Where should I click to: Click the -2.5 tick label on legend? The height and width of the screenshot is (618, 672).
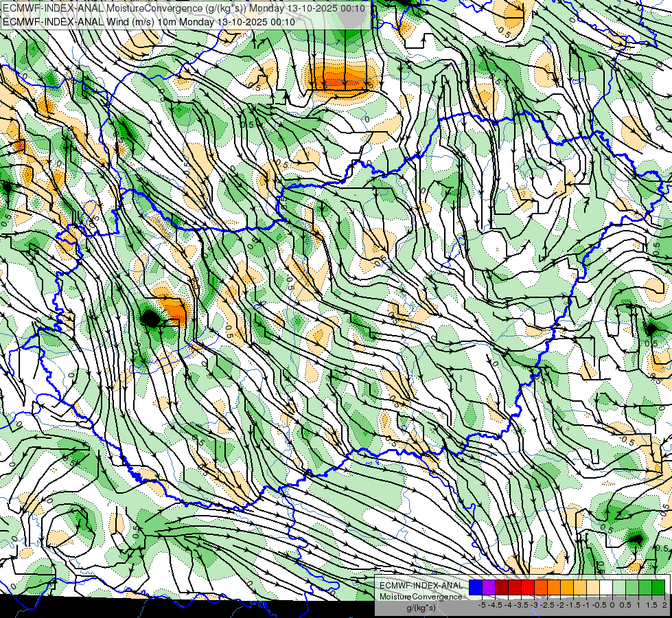(547, 605)
